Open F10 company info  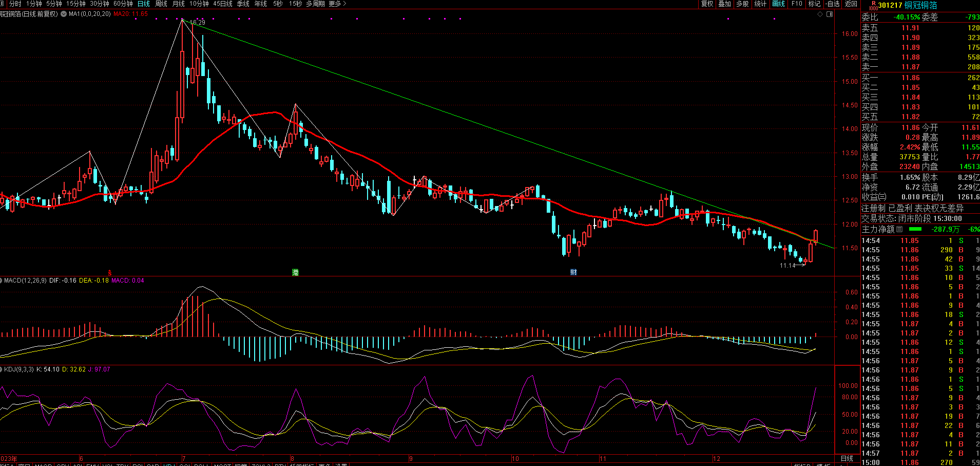[x=797, y=4]
